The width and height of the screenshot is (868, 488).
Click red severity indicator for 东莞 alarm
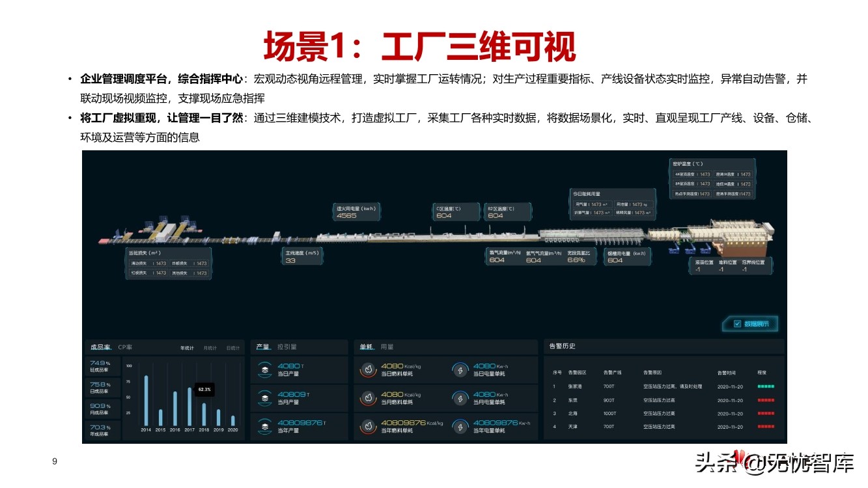pyautogui.click(x=766, y=400)
